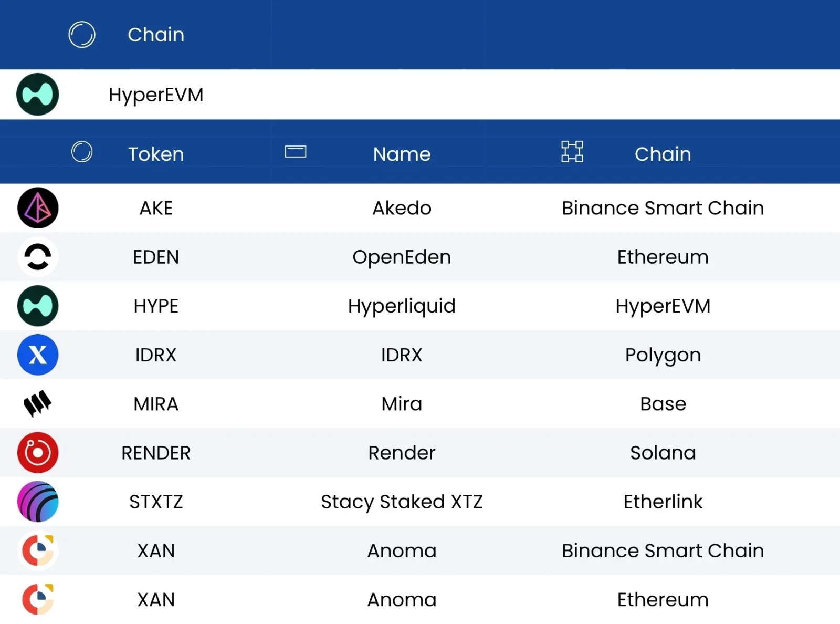Image resolution: width=840 pixels, height=624 pixels.
Task: Click the XAN icon in Binance row
Action: coord(38,550)
